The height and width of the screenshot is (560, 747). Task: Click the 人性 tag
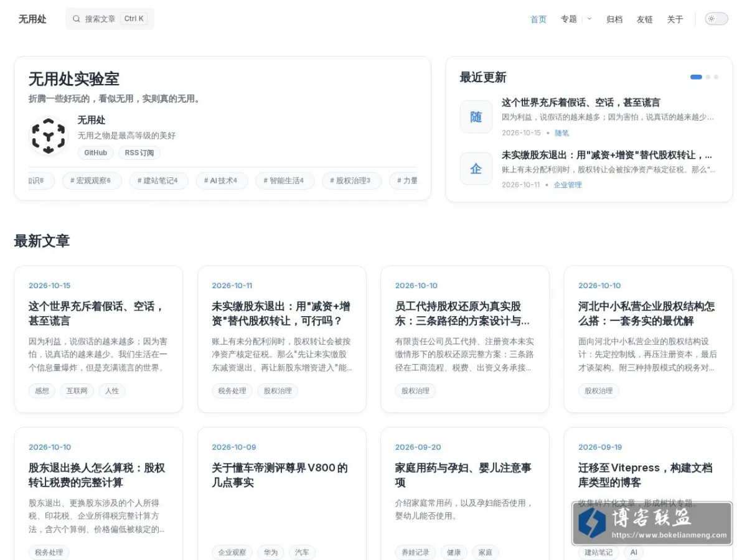[x=112, y=391]
